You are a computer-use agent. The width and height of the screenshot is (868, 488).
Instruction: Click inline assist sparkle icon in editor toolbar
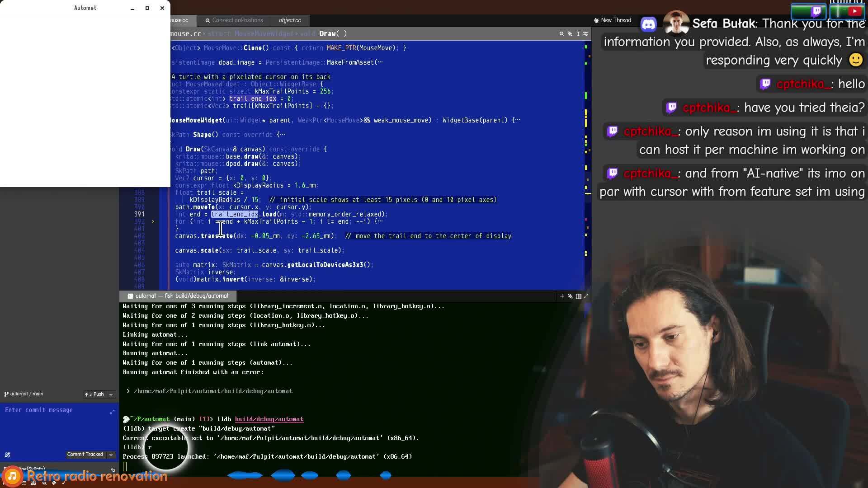(x=570, y=34)
